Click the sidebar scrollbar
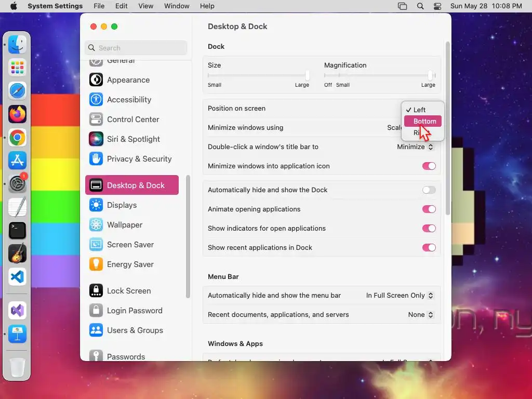Viewport: 532px width, 399px height. (x=188, y=236)
